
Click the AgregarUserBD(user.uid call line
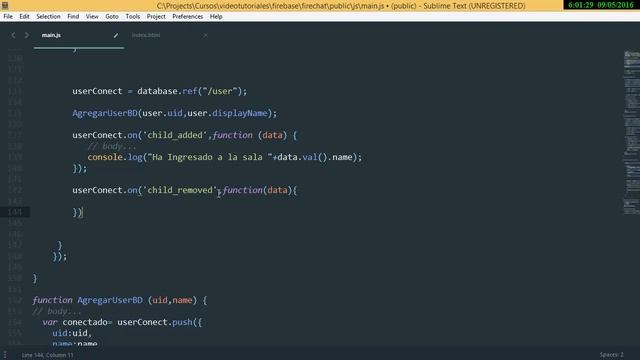(175, 113)
